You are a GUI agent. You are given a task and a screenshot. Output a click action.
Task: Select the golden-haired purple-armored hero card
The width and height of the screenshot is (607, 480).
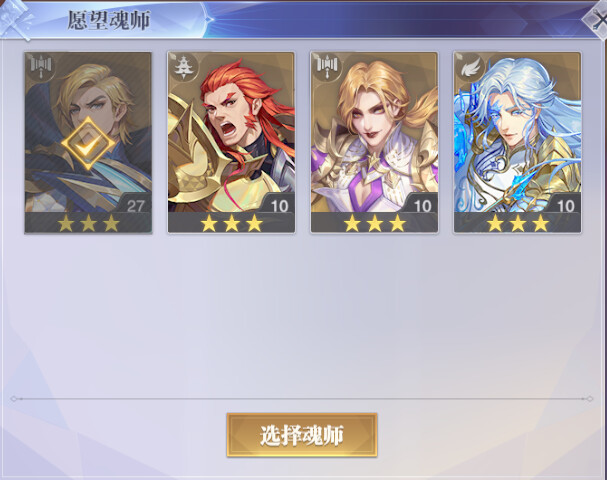pos(374,143)
